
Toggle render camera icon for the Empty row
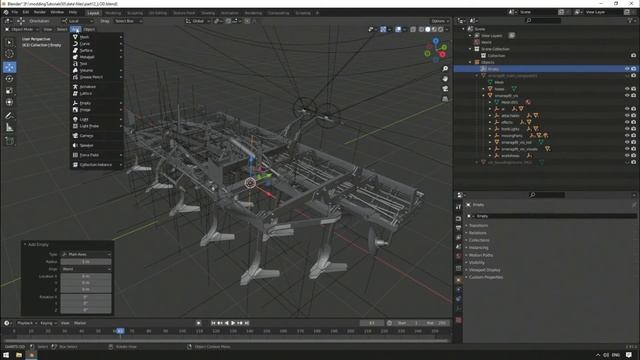pyautogui.click(x=633, y=69)
